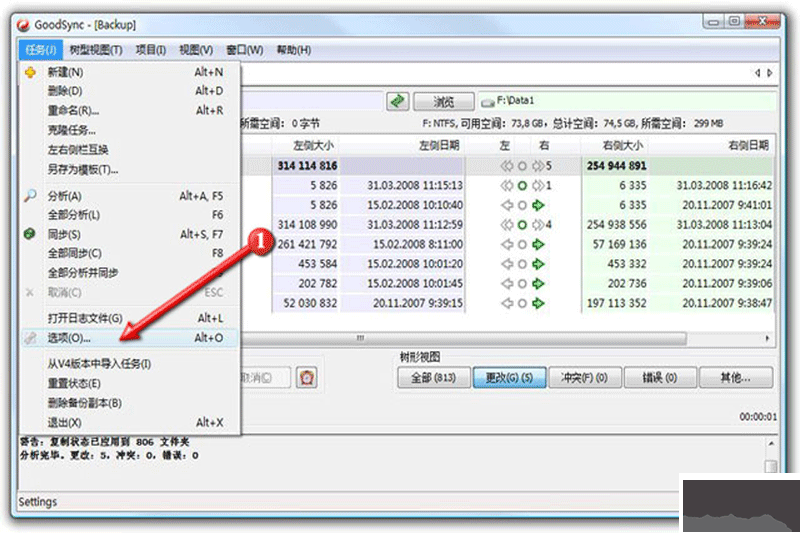
Task: Choose 另存为模板(T)... entry
Action: 130,169
